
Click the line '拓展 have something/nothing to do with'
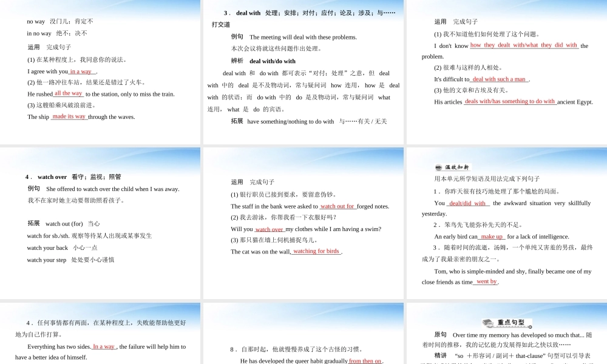tap(309, 121)
